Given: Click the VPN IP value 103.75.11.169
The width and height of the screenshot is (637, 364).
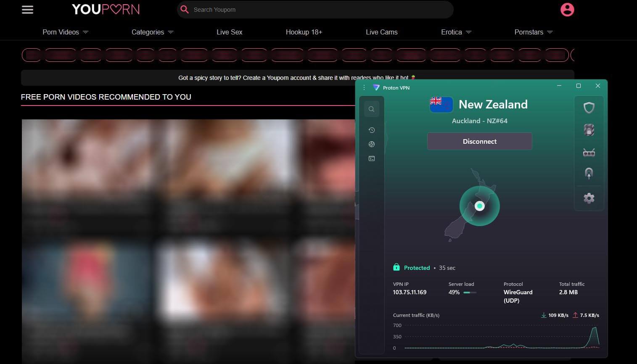Looking at the screenshot, I should click(x=410, y=292).
